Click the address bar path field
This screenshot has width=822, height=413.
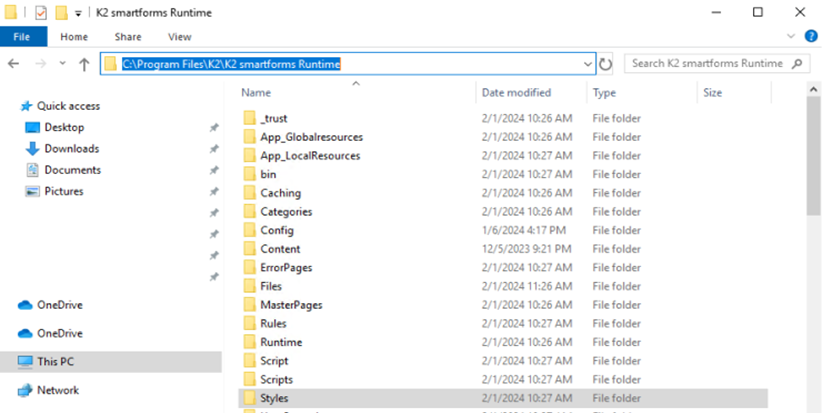pyautogui.click(x=348, y=64)
